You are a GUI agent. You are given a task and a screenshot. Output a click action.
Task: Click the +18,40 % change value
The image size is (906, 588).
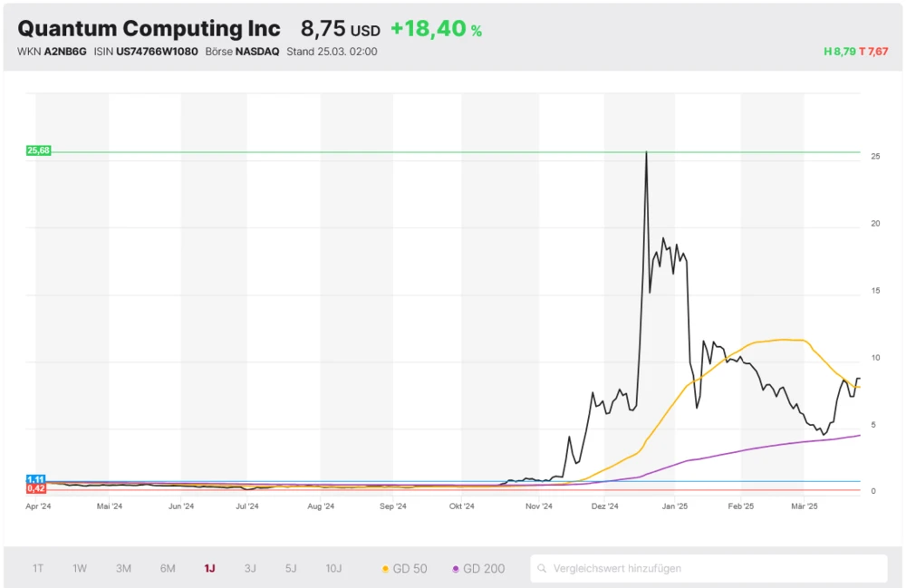coord(436,29)
